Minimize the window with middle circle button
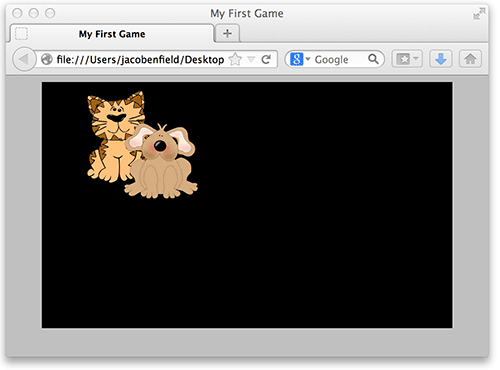The width and height of the screenshot is (500, 370). click(34, 13)
